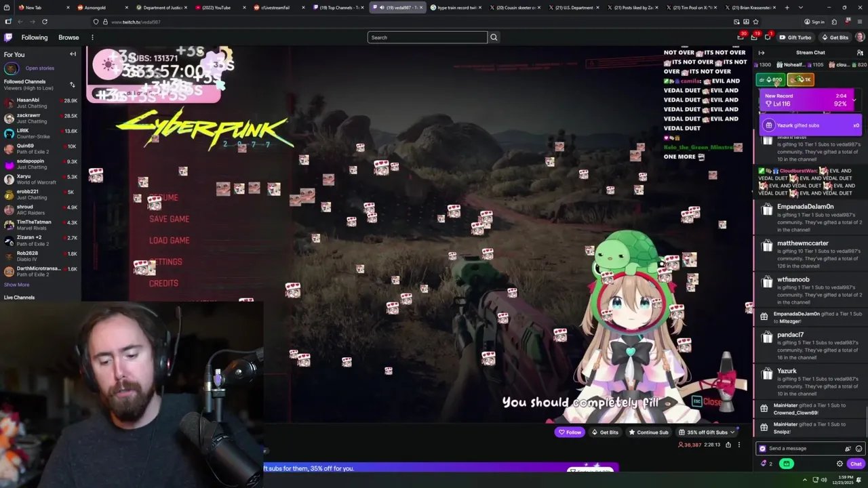This screenshot has width=868, height=488.
Task: Open the Browse navigation item
Action: (68, 37)
